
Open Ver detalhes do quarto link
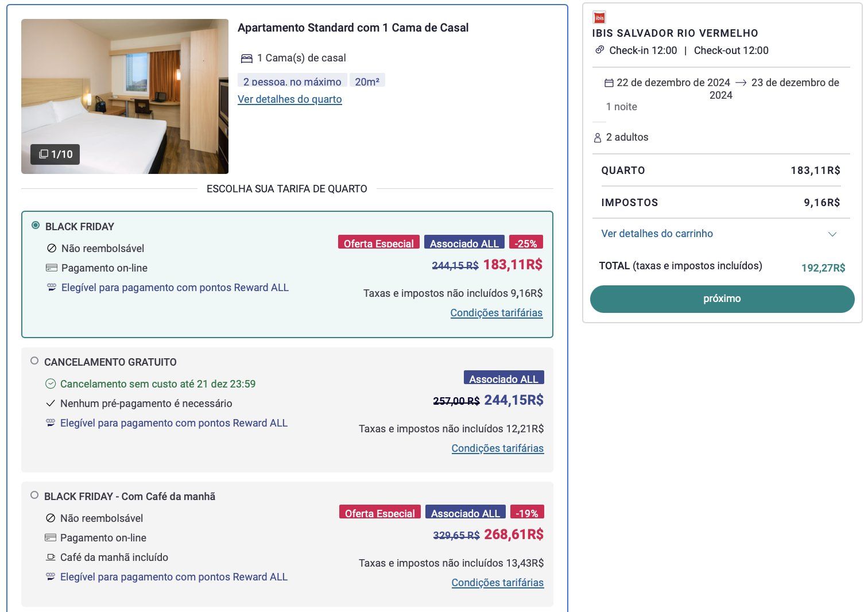click(290, 99)
